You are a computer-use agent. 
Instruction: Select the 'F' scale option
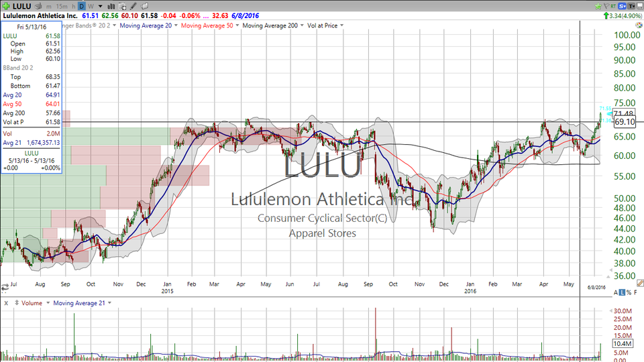(636, 292)
